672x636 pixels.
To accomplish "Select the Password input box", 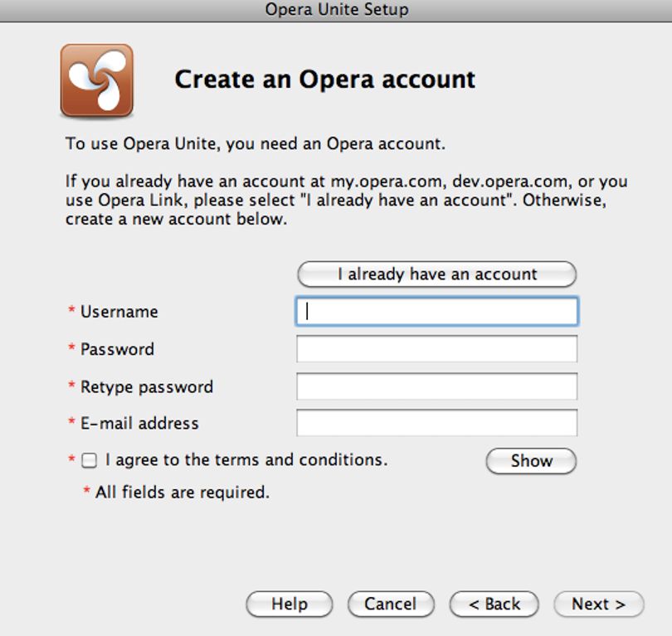I will 436,348.
